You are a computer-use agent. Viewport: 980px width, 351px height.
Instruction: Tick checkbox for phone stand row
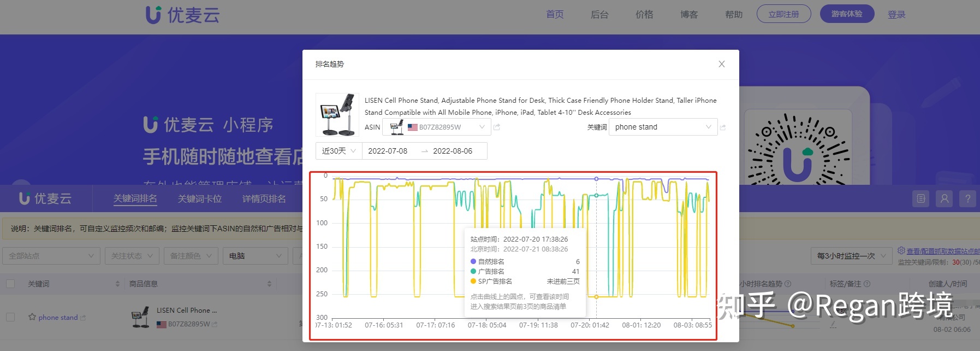[10, 317]
